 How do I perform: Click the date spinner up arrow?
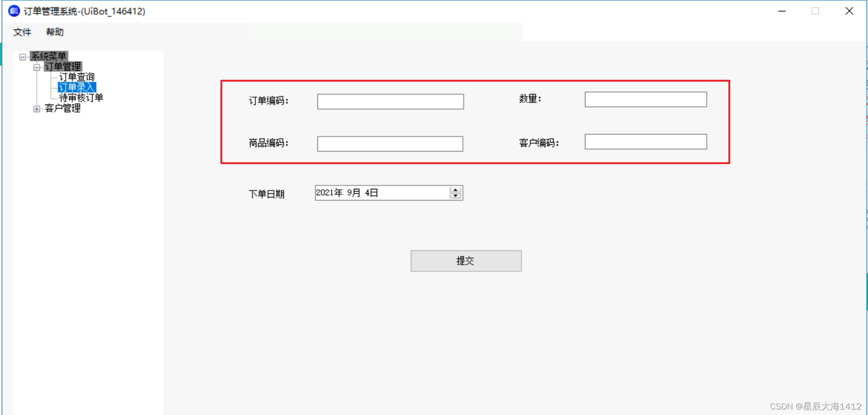click(455, 189)
